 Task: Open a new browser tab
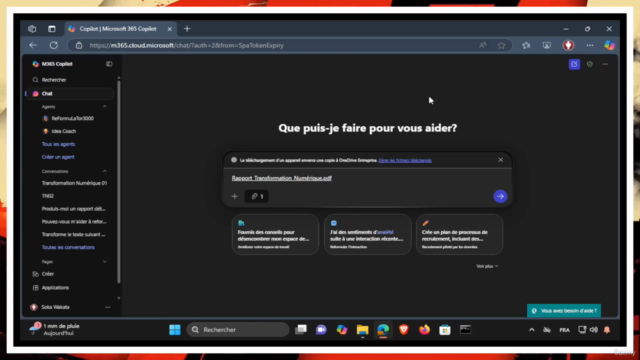187,29
